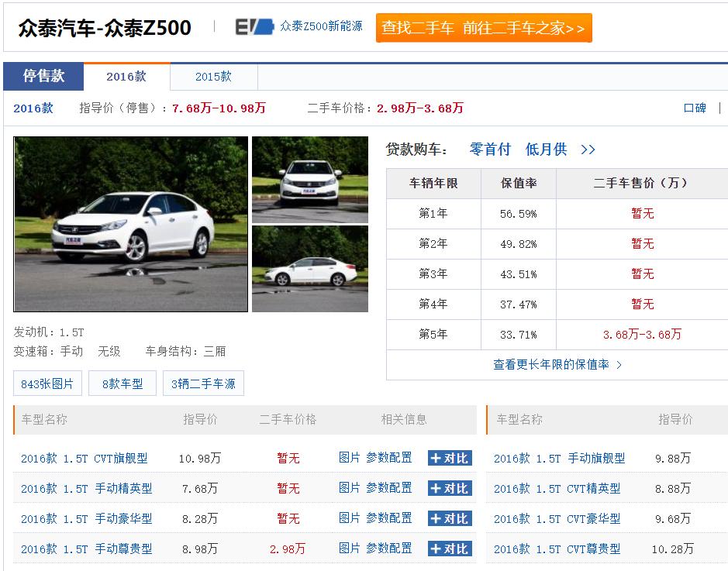Image resolution: width=728 pixels, height=571 pixels.
Task: Click the 2.98万 used car price link
Action: pyautogui.click(x=288, y=549)
